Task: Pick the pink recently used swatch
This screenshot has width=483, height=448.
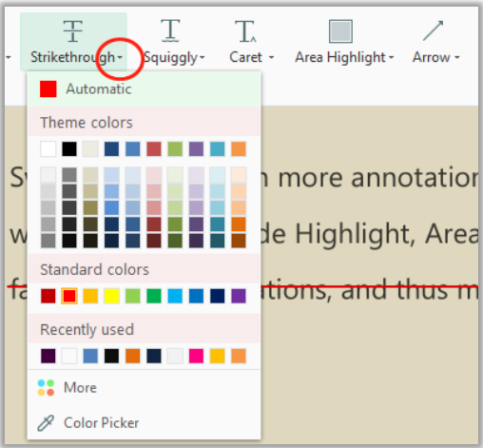Action: pos(196,356)
